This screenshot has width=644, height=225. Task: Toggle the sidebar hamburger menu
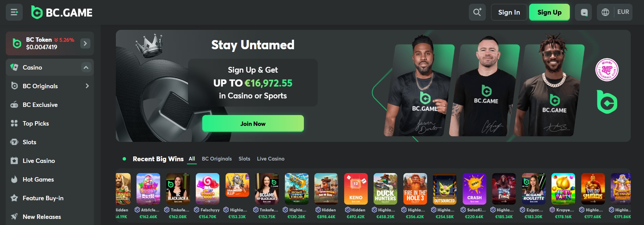(x=14, y=12)
